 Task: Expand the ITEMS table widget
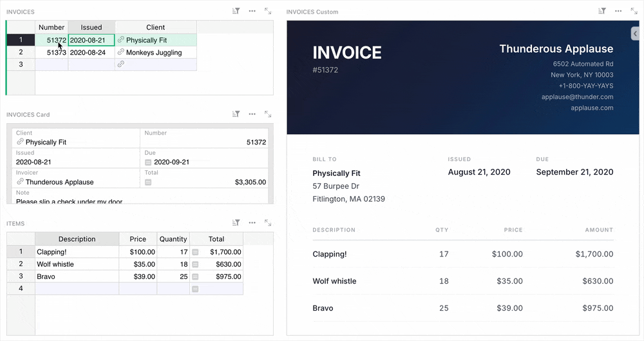coord(268,223)
